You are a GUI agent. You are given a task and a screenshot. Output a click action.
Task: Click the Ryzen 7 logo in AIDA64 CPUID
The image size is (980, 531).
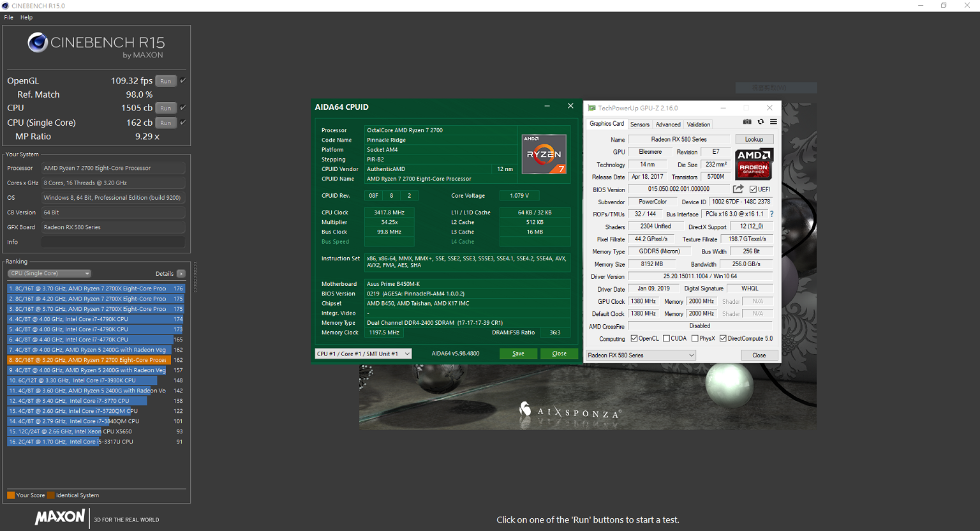544,154
